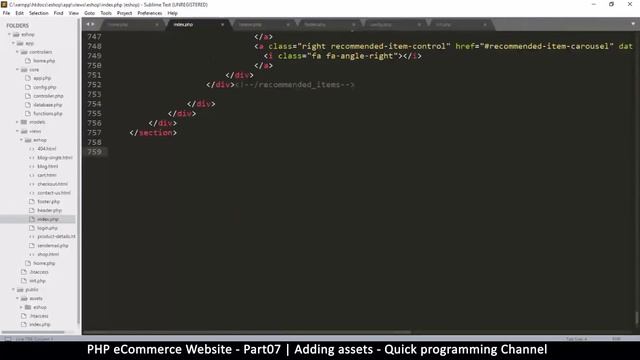The image size is (640, 360).
Task: Open the status bar panel switcher icon
Action: [x=8, y=339]
